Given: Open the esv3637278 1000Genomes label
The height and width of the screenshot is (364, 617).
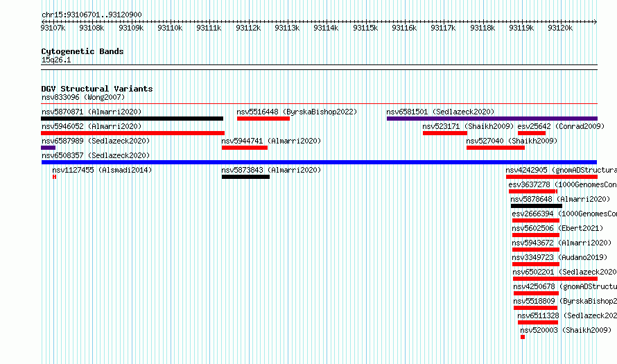Looking at the screenshot, I should tap(563, 184).
